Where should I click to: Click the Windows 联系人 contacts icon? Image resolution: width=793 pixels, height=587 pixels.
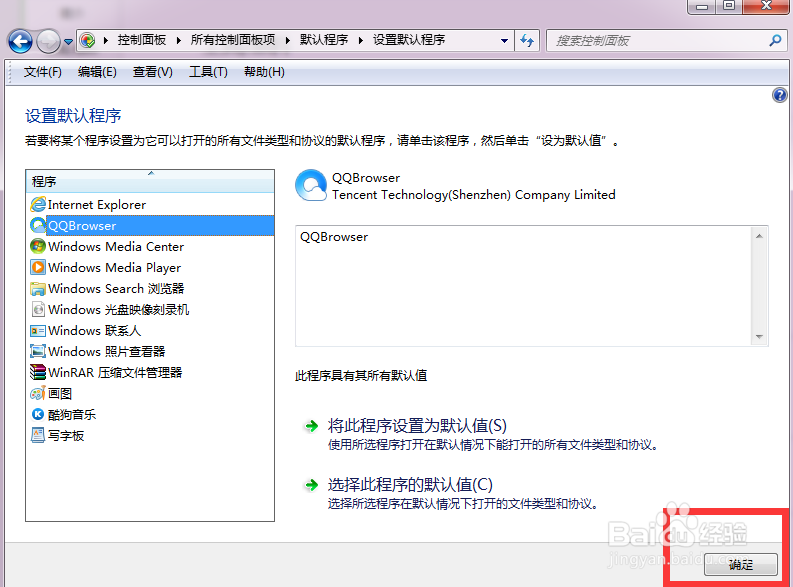click(38, 331)
